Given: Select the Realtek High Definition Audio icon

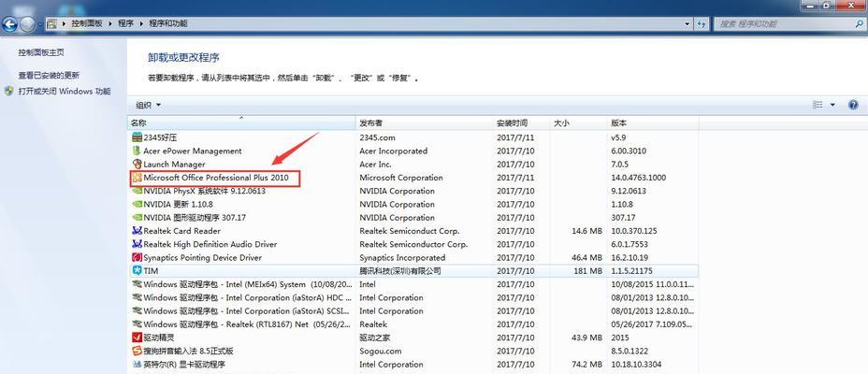Looking at the screenshot, I should (137, 244).
